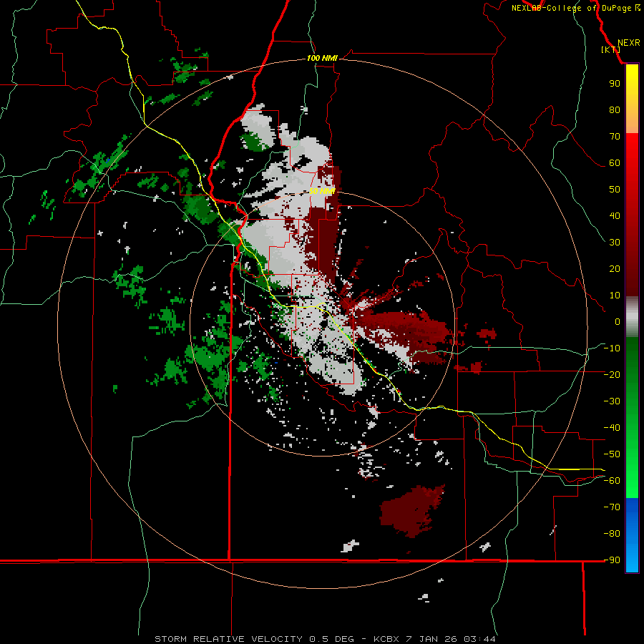The height and width of the screenshot is (644, 644).
Task: Click the positive 80 knot scale label
Action: 615,109
